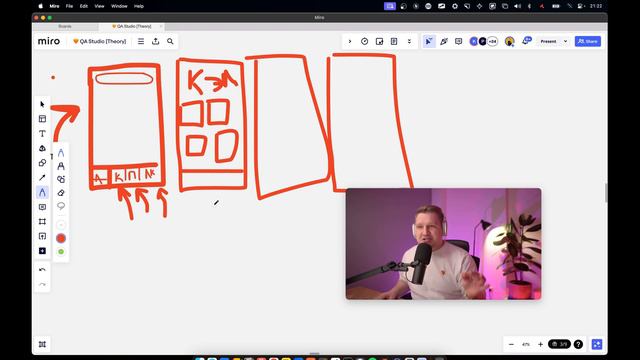The height and width of the screenshot is (360, 640).
Task: Open the File menu
Action: pos(69,6)
